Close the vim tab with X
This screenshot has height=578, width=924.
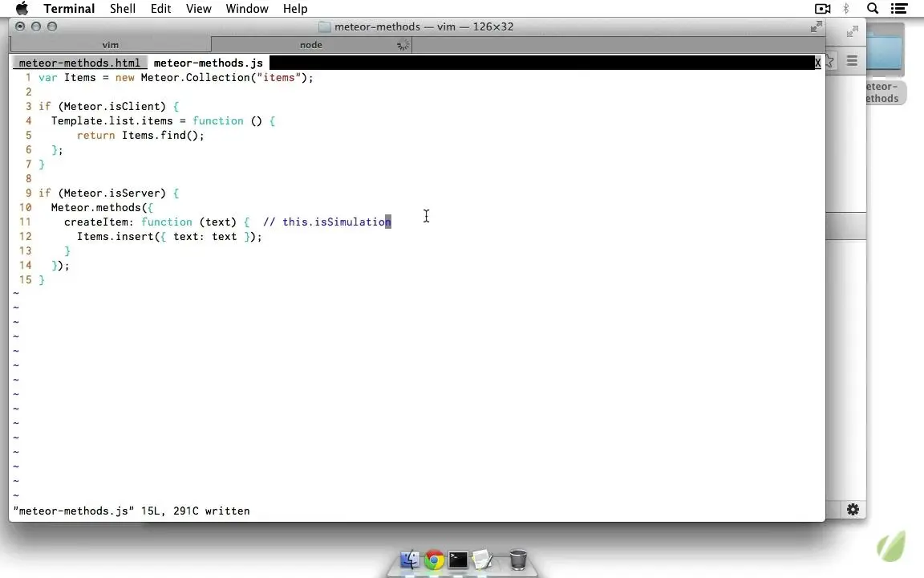point(817,63)
